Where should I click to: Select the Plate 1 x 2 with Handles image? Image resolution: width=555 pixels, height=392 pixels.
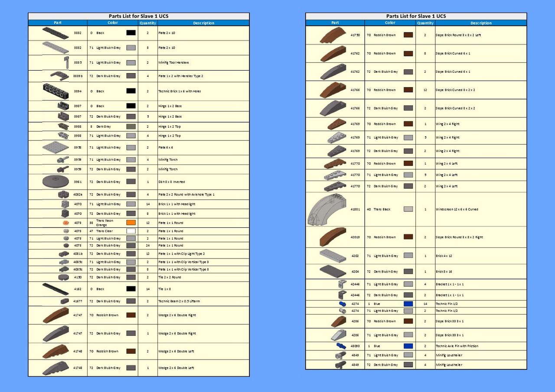pyautogui.click(x=59, y=76)
